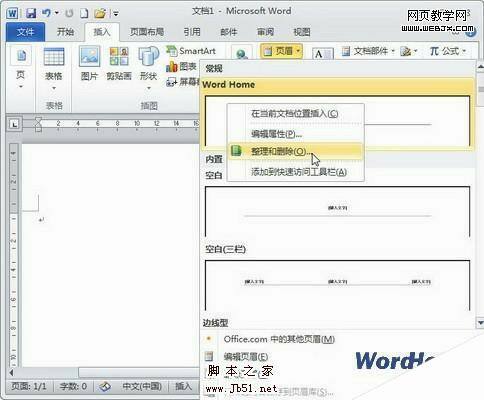
Task: Open the 页眉 header dropdown button
Action: point(281,51)
